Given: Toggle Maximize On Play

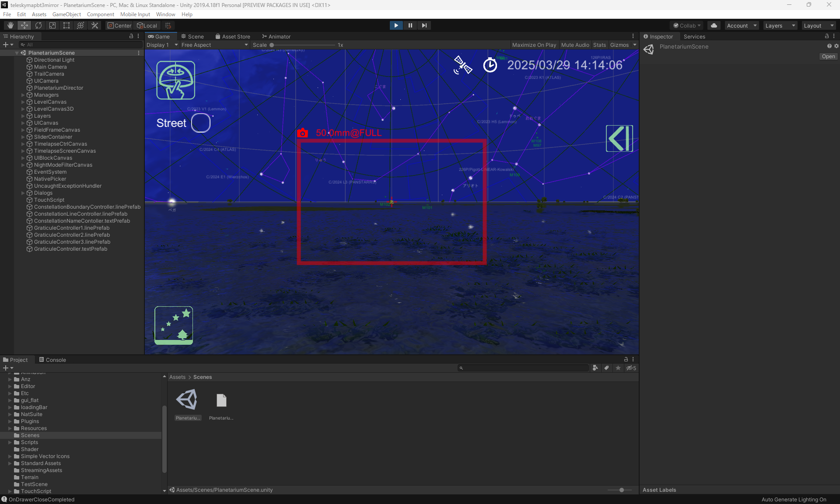Looking at the screenshot, I should coord(534,45).
